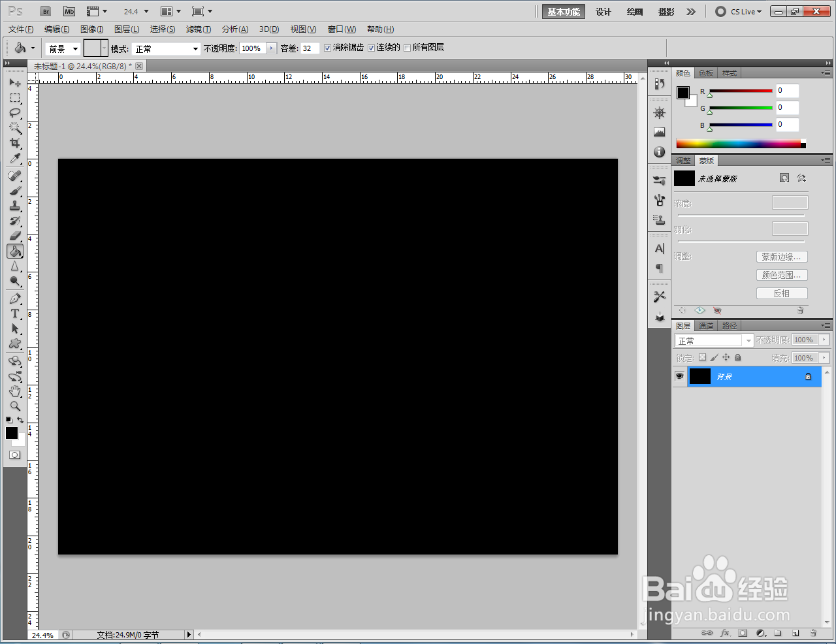Select the Rectangular Marquee tool

click(x=15, y=98)
